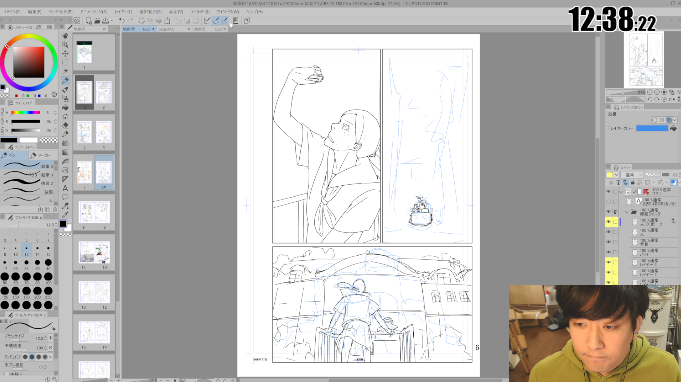Select the Correct line tool

click(65, 206)
